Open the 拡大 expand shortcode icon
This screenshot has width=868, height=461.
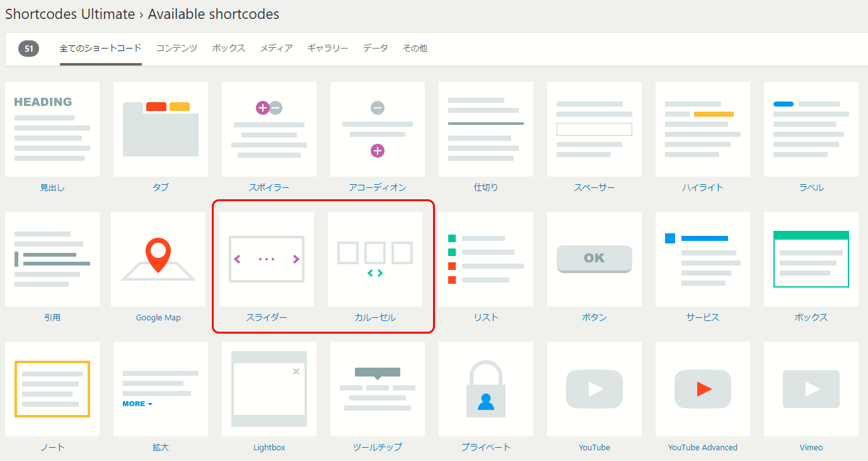pos(161,389)
